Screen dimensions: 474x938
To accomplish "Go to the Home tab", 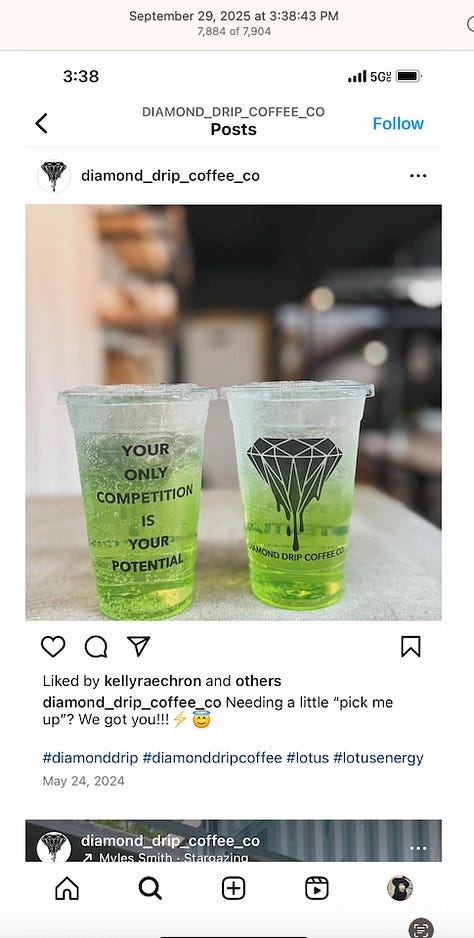I will 66,888.
